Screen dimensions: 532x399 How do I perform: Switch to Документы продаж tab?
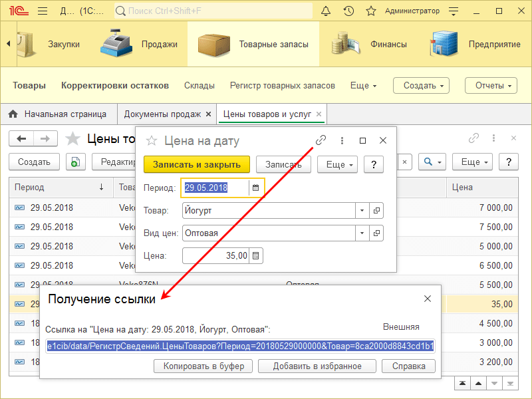click(x=162, y=114)
